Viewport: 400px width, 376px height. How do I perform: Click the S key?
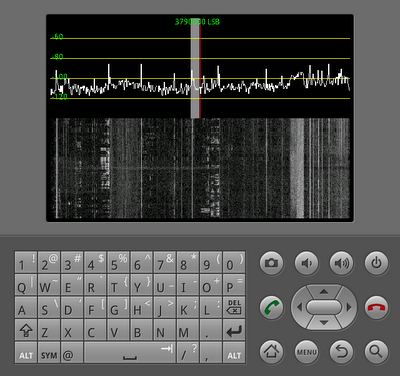coord(49,307)
